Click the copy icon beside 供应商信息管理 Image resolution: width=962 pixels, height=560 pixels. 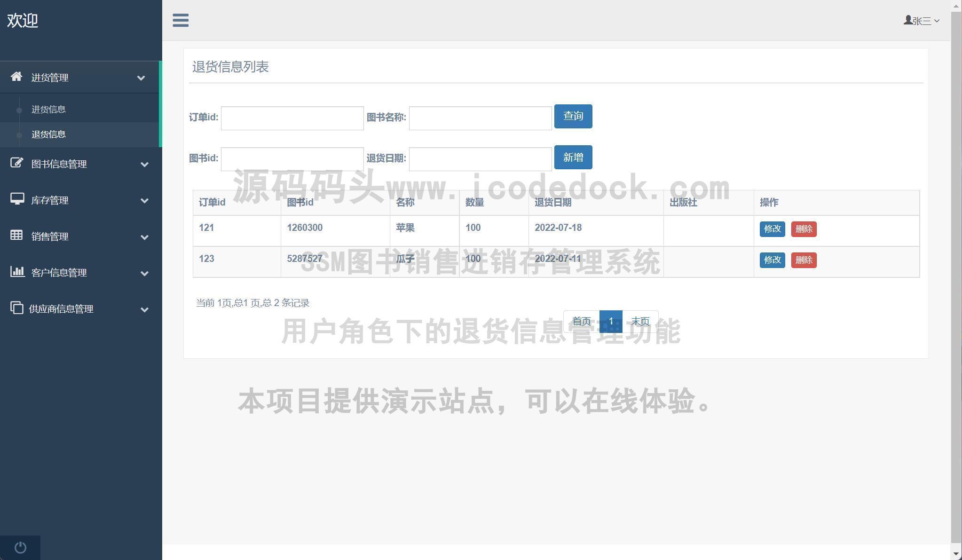(x=17, y=308)
